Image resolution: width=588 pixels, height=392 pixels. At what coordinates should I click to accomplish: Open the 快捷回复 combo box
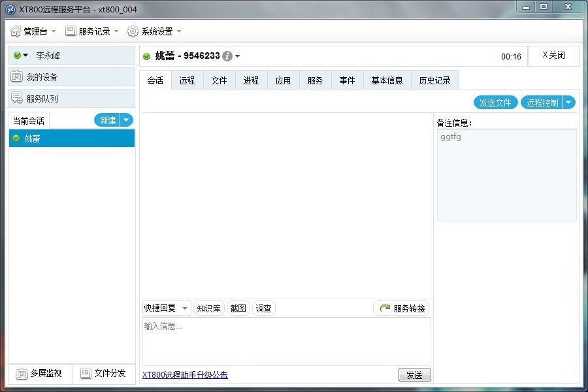click(167, 308)
